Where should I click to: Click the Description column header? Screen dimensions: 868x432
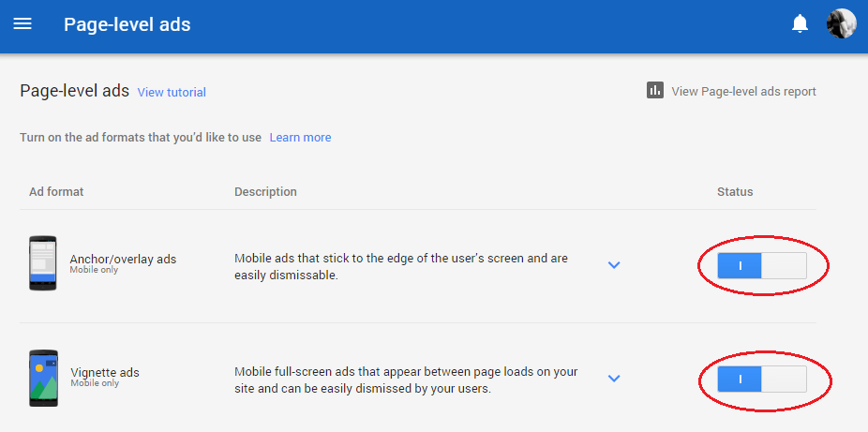(x=265, y=192)
